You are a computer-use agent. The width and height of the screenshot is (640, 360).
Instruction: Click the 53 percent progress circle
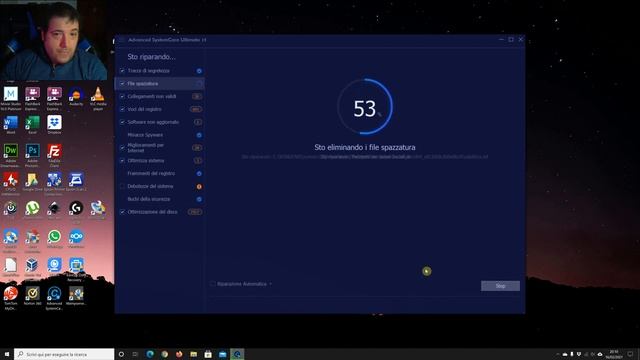coord(364,107)
